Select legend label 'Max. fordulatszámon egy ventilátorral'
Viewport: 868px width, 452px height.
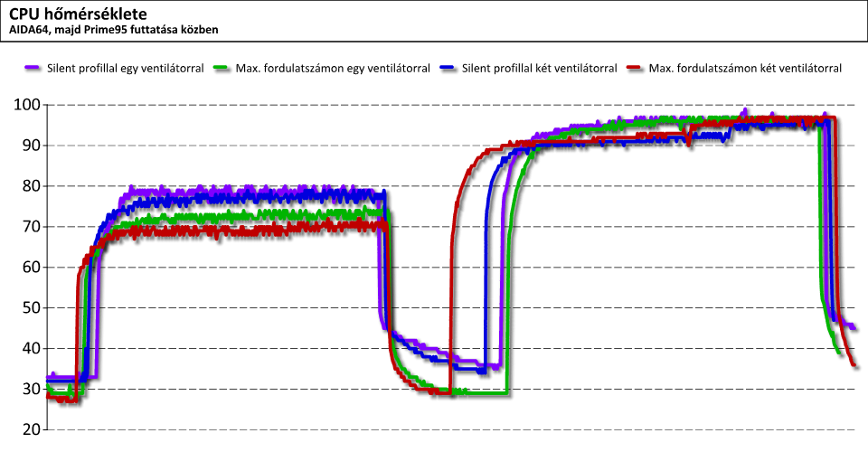(x=333, y=68)
